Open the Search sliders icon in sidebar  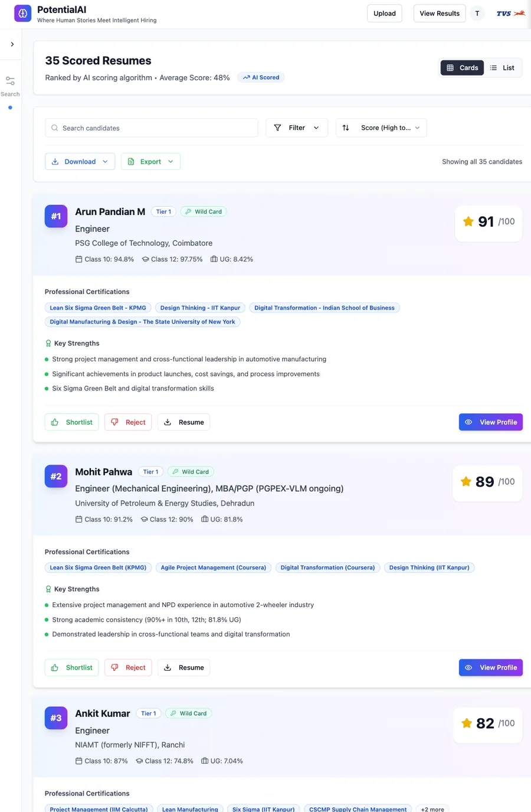pos(10,81)
